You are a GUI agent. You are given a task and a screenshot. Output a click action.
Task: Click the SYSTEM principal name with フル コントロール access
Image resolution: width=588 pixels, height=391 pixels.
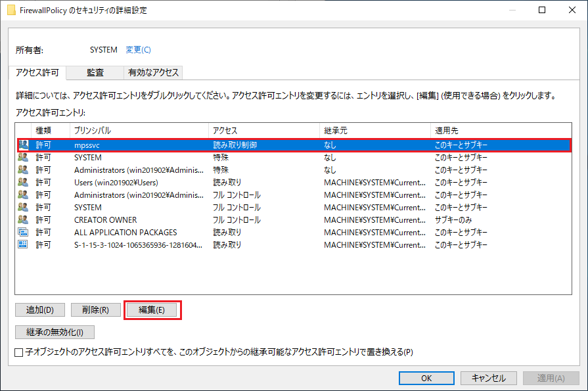pos(88,208)
